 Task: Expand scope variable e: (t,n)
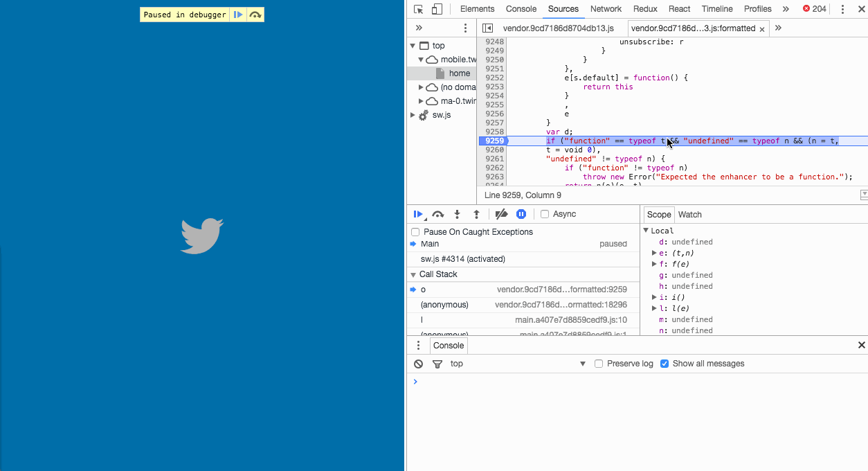[x=654, y=253]
